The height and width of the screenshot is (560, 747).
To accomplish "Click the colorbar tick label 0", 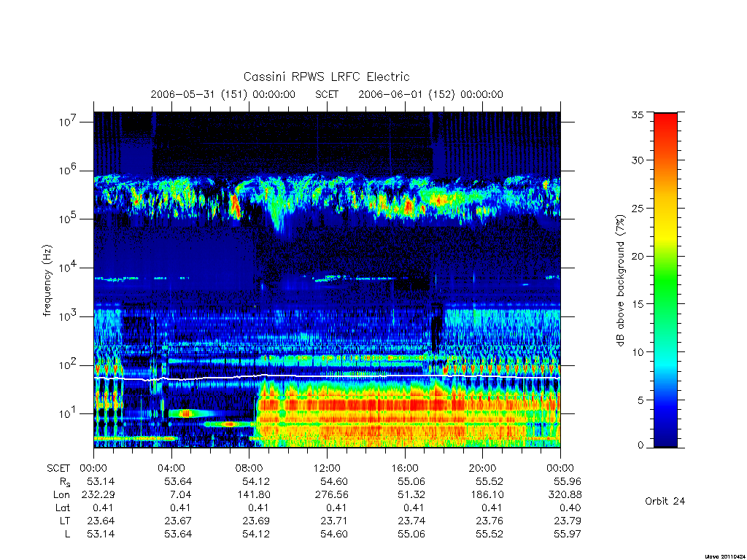I will coord(640,446).
